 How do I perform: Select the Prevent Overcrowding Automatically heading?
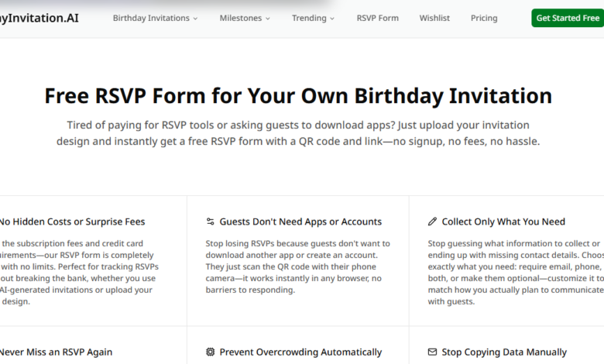(x=300, y=352)
